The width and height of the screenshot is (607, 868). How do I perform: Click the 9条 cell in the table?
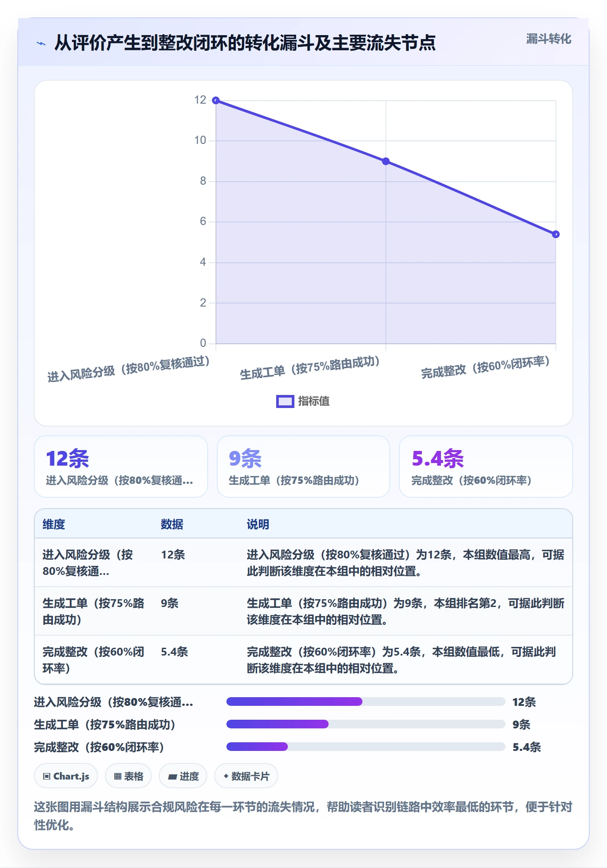tap(170, 603)
